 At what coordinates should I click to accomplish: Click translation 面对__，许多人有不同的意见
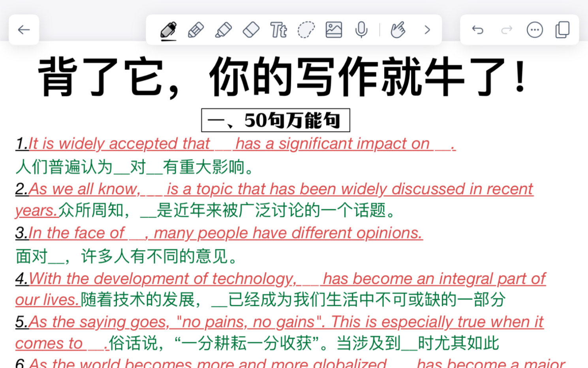pos(126,256)
